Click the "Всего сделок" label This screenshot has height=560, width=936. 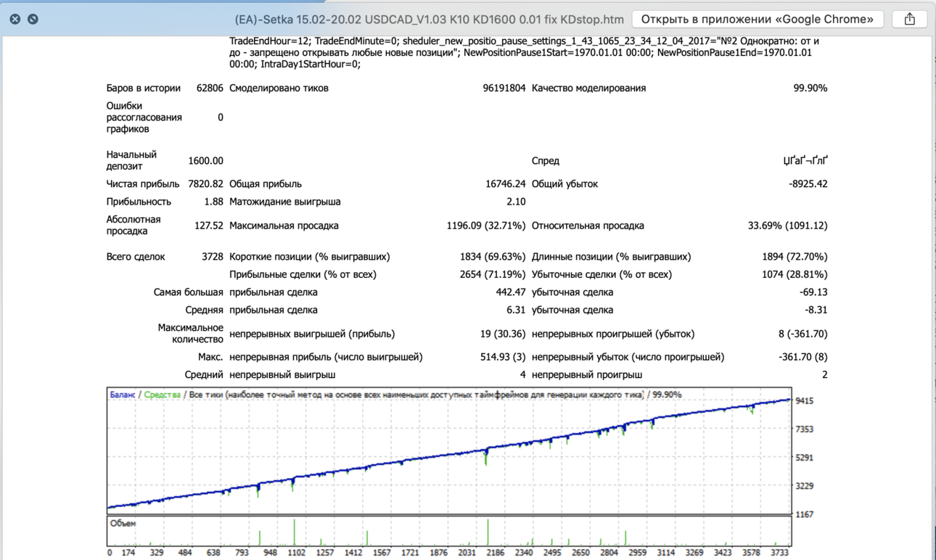pyautogui.click(x=136, y=256)
